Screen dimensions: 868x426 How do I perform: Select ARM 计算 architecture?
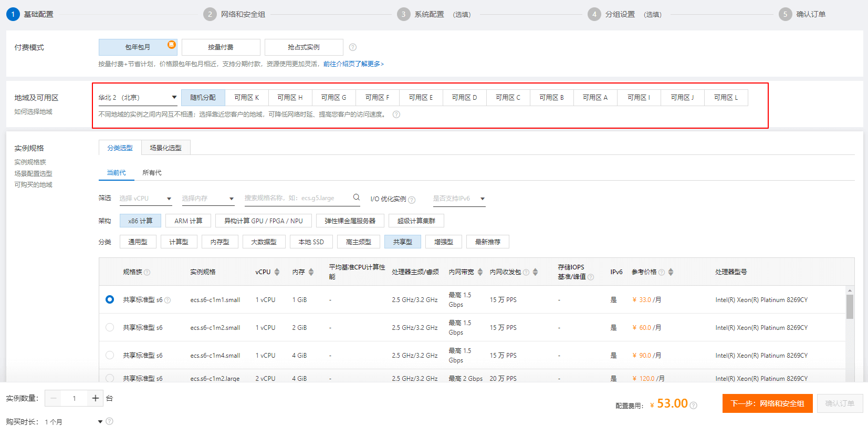coord(188,221)
